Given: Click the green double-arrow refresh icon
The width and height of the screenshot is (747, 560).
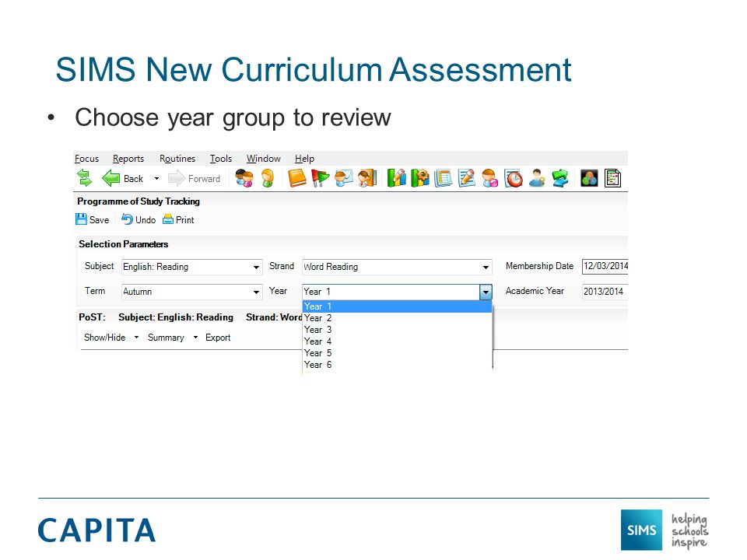Looking at the screenshot, I should tap(84, 178).
